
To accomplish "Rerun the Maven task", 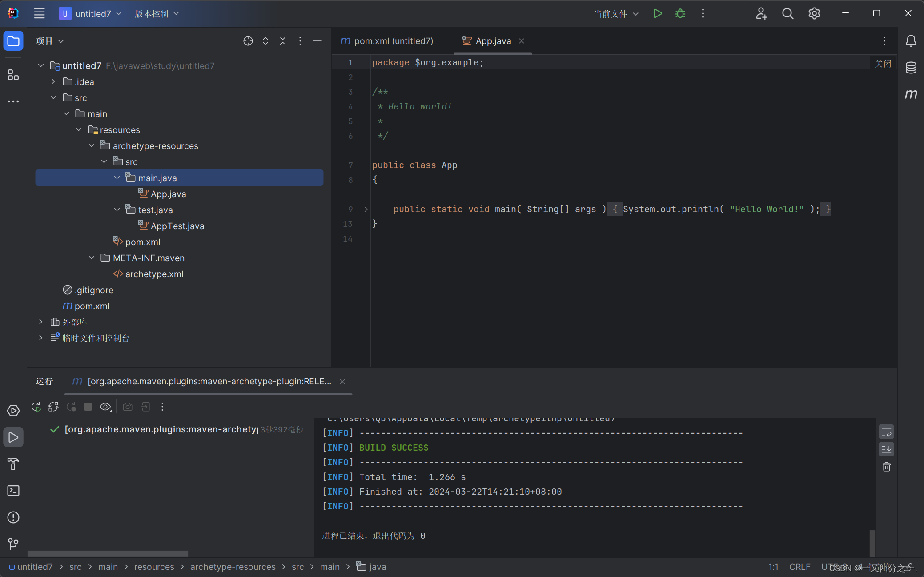I will 36,407.
